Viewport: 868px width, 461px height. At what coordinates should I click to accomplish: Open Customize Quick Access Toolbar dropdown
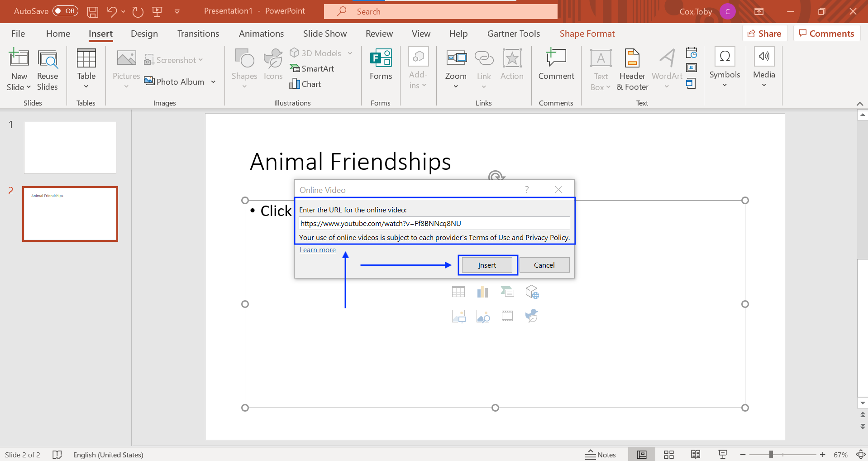(177, 12)
